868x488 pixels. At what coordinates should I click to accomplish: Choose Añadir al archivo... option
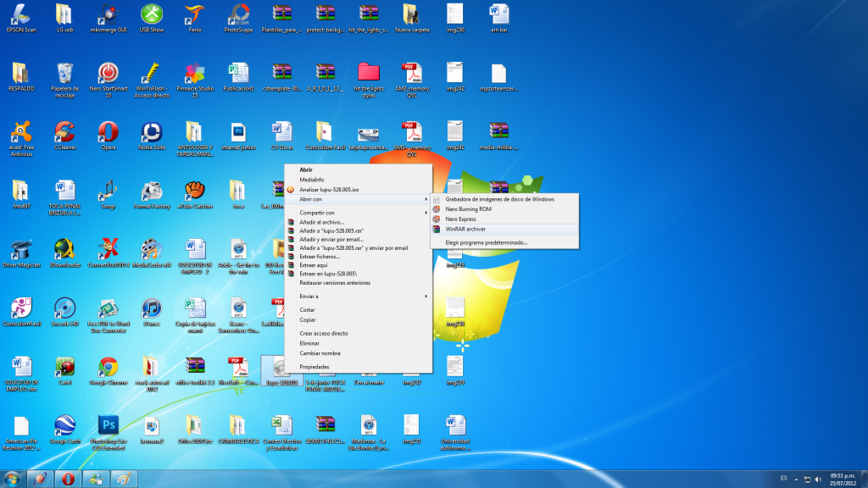pos(359,223)
